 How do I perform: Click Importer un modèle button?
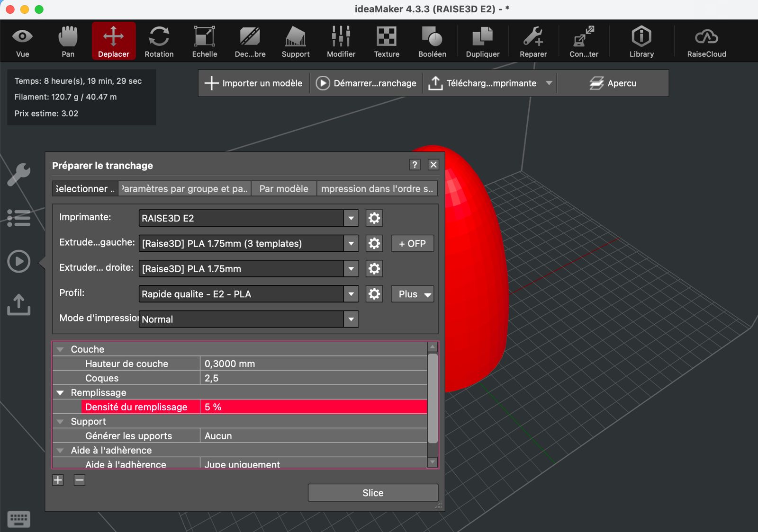click(x=254, y=83)
